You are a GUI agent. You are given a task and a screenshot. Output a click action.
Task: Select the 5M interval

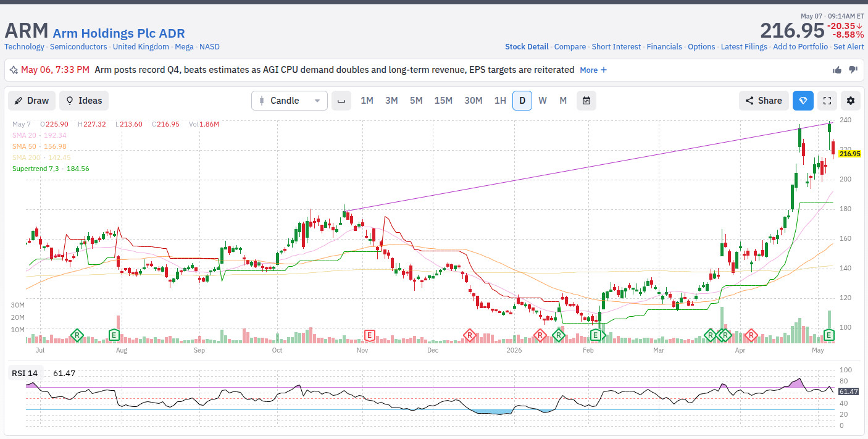coord(416,101)
